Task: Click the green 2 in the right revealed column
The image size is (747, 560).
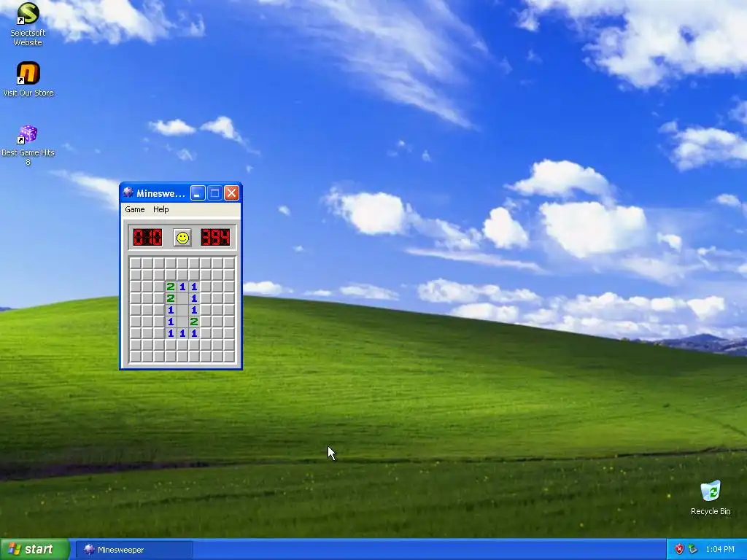Action: pyautogui.click(x=194, y=322)
